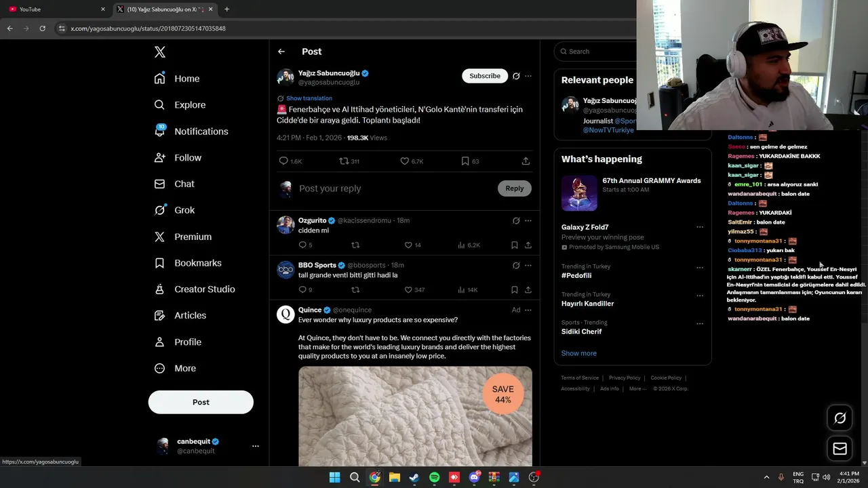Click the X Search box
This screenshot has height=488, width=868.
tap(597, 52)
